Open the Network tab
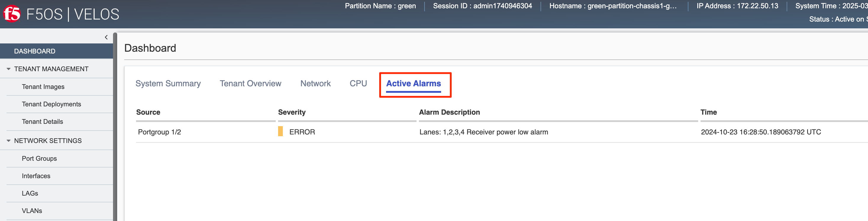Screen dimensions: 868x221 315,83
